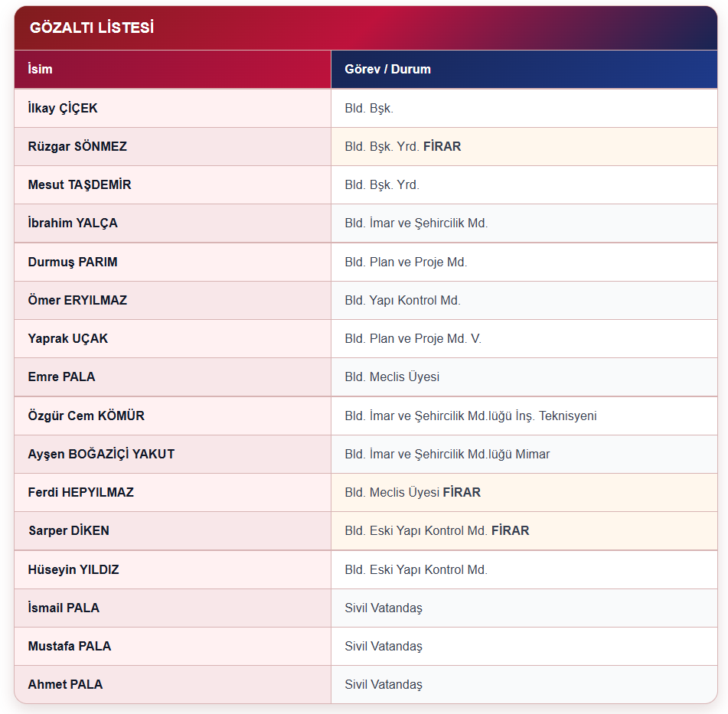Viewport: 728px width, 714px height.
Task: Select the Mesut TAŞDEMİR name cell
Action: (172, 184)
